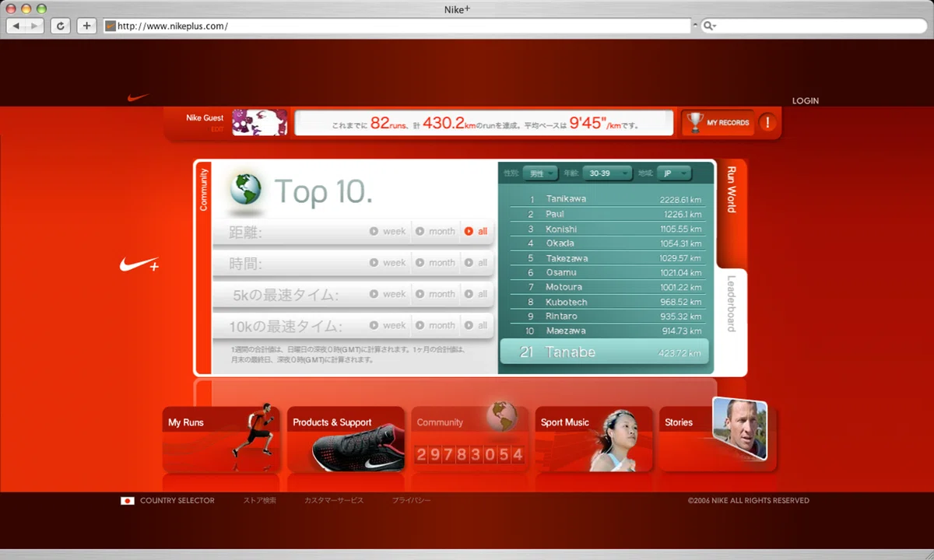
Task: Open the Community tile with counter
Action: tap(469, 439)
